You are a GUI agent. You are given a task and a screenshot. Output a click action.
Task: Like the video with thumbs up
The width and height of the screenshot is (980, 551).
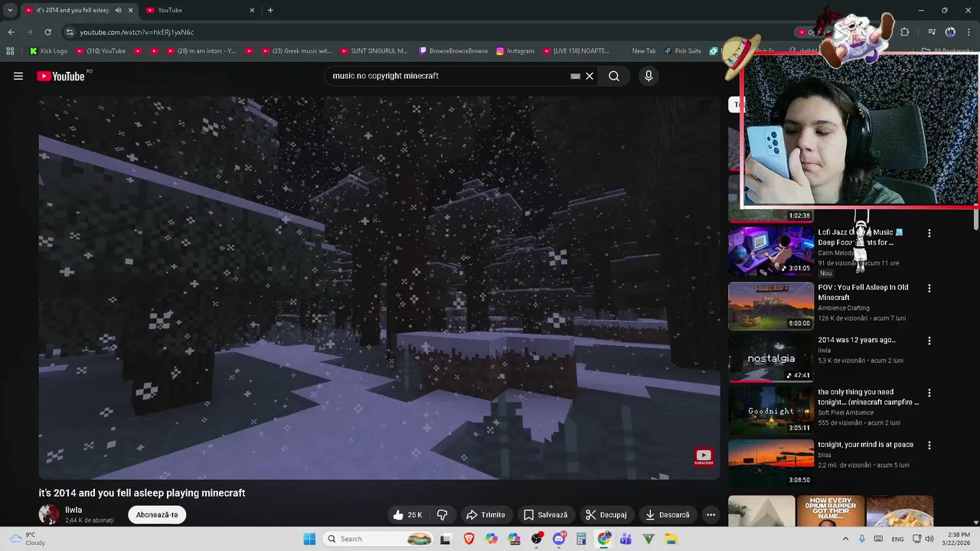click(x=409, y=515)
